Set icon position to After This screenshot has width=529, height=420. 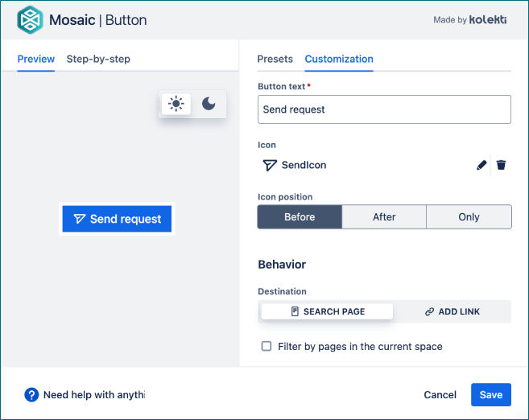click(x=384, y=216)
